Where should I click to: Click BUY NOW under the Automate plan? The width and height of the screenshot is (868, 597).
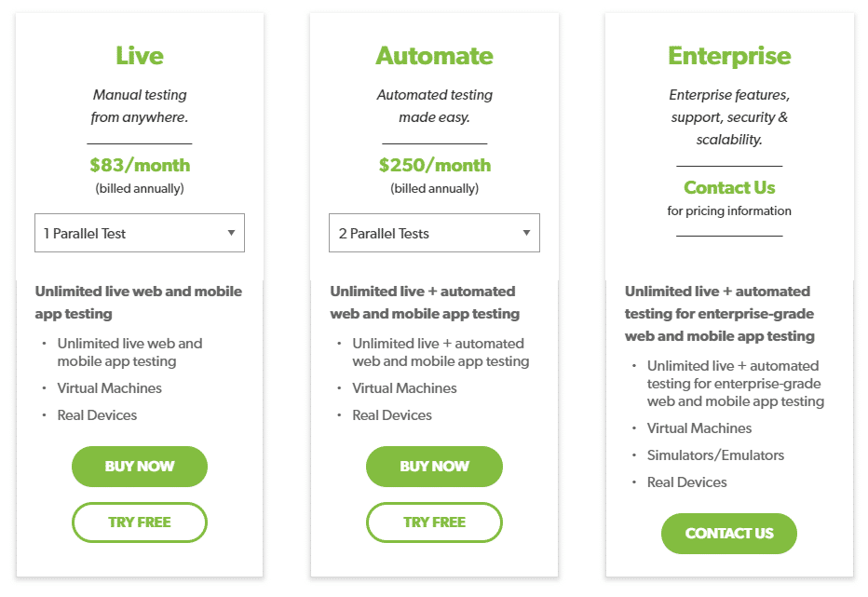pyautogui.click(x=434, y=466)
